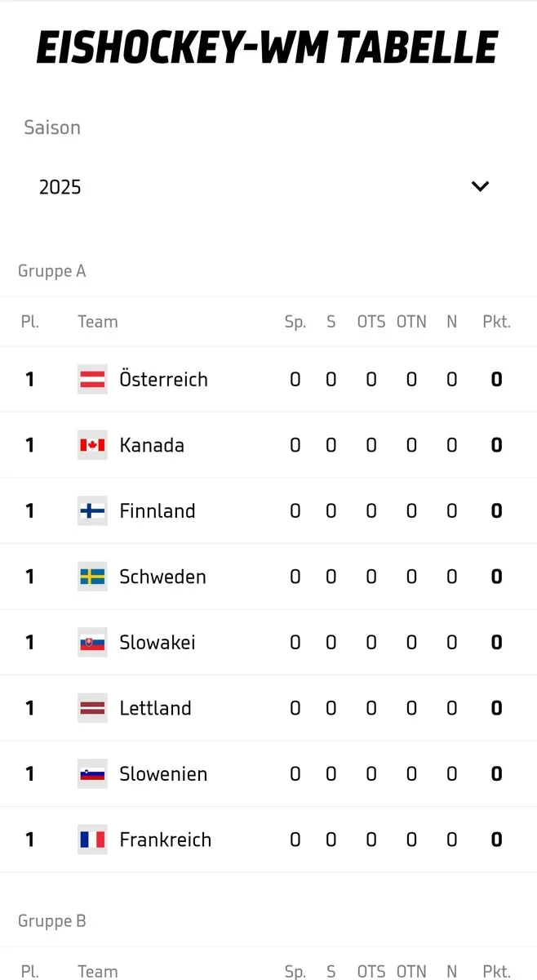
Task: Click the Sp. column header in Gruppe A
Action: pyautogui.click(x=295, y=322)
